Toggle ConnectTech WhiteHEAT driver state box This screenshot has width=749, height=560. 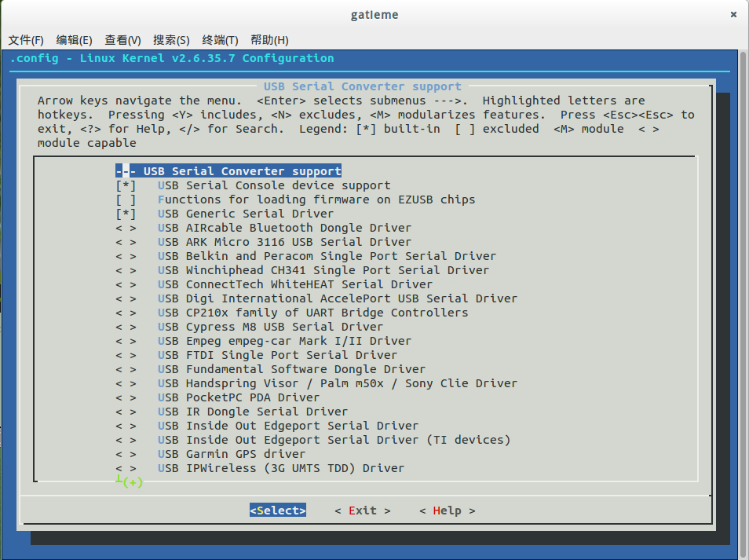click(x=126, y=284)
